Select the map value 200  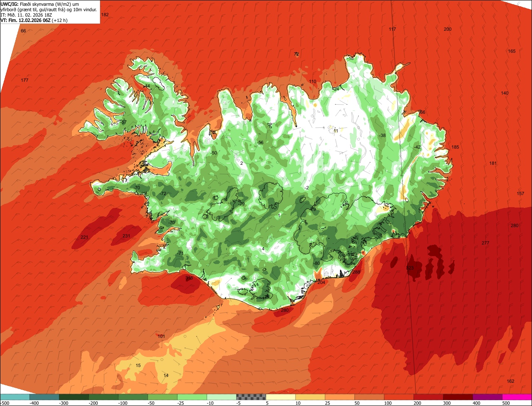tap(448, 29)
